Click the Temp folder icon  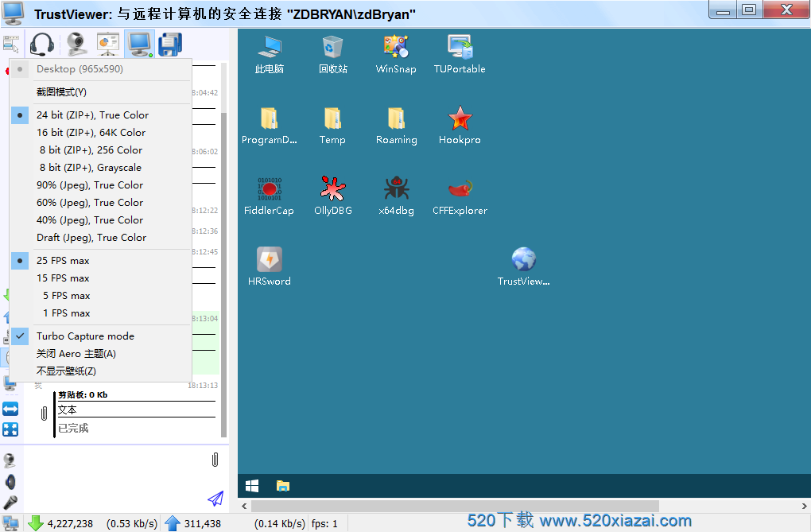pos(332,125)
